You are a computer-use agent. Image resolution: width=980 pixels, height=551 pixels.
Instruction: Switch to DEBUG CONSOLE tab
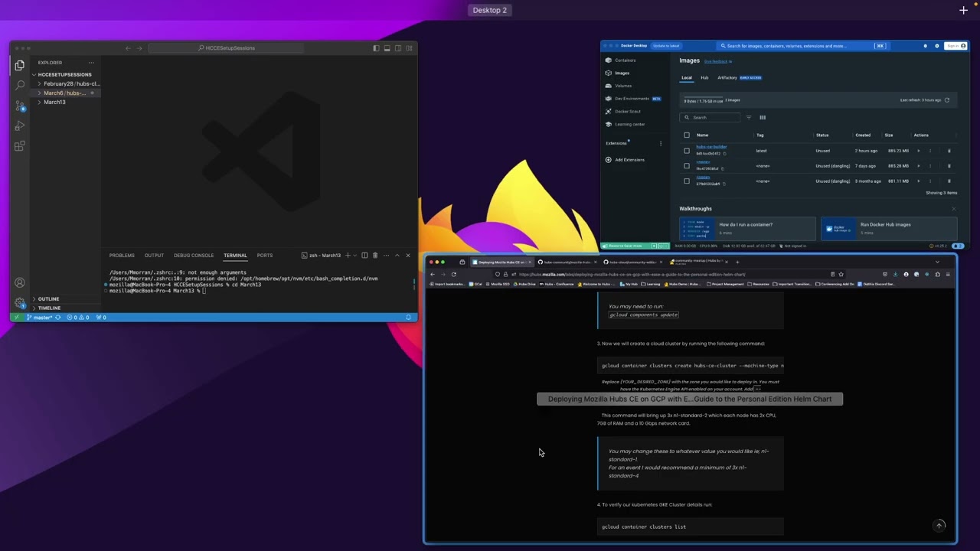pos(194,255)
